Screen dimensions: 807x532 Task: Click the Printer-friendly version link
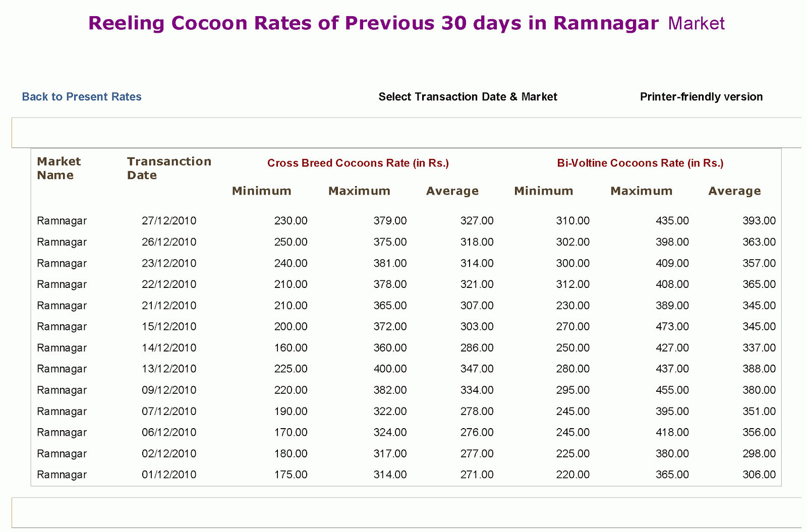click(x=701, y=96)
